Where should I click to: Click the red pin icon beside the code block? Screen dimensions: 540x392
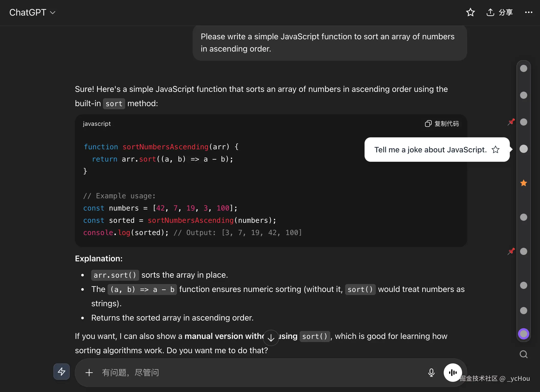[x=511, y=122]
